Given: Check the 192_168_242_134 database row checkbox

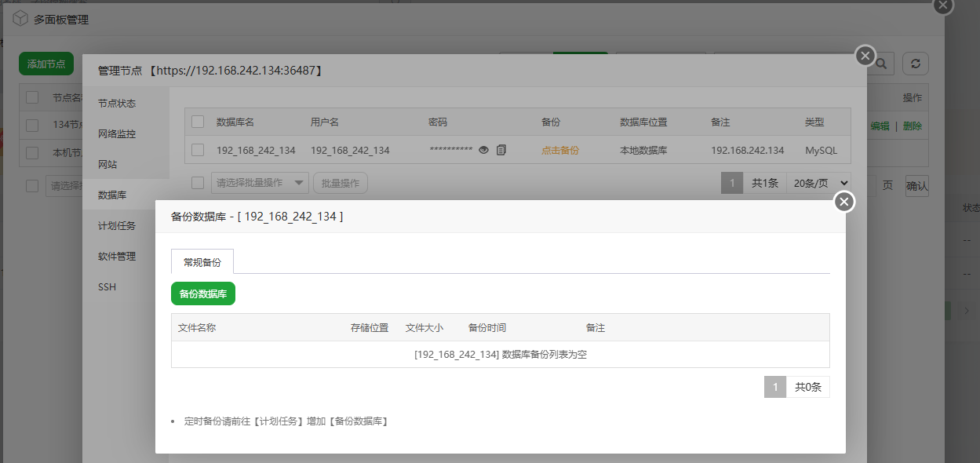Looking at the screenshot, I should (198, 150).
